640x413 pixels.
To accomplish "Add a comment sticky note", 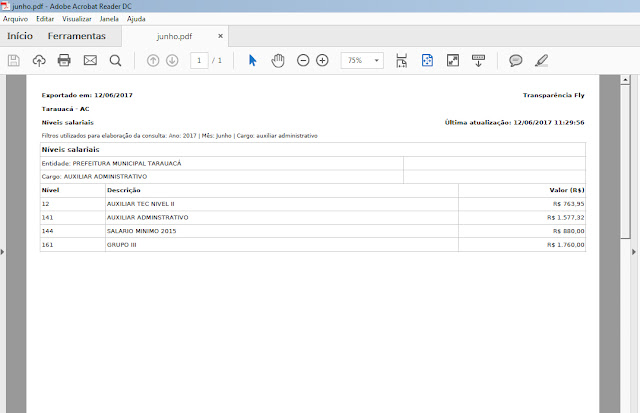I will tap(516, 60).
